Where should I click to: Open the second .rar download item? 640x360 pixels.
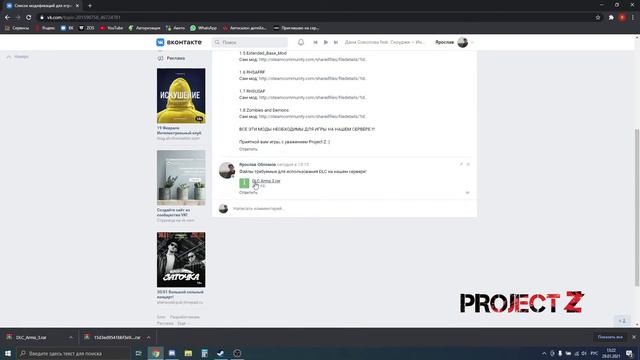pyautogui.click(x=113, y=338)
